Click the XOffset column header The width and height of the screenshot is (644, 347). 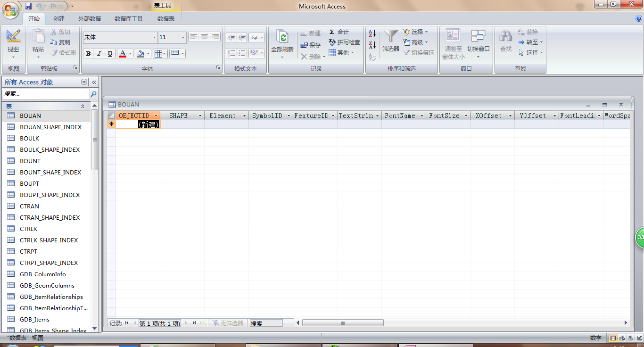pos(492,116)
